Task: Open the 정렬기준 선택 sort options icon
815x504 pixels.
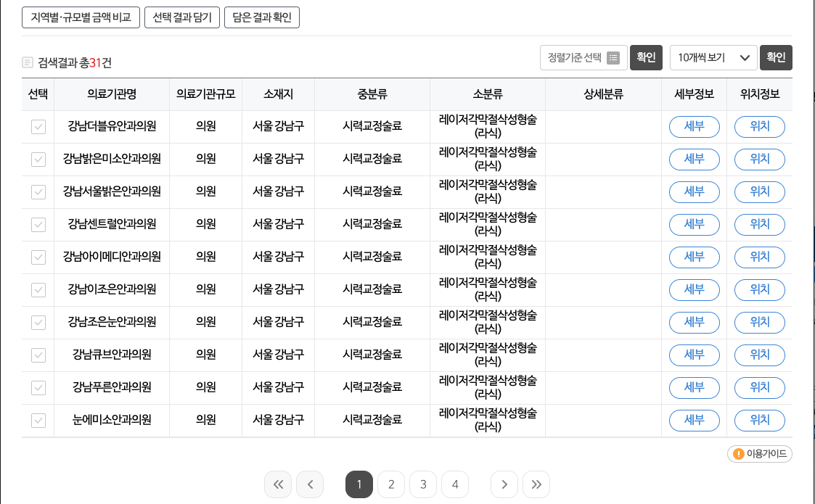Action: 614,57
